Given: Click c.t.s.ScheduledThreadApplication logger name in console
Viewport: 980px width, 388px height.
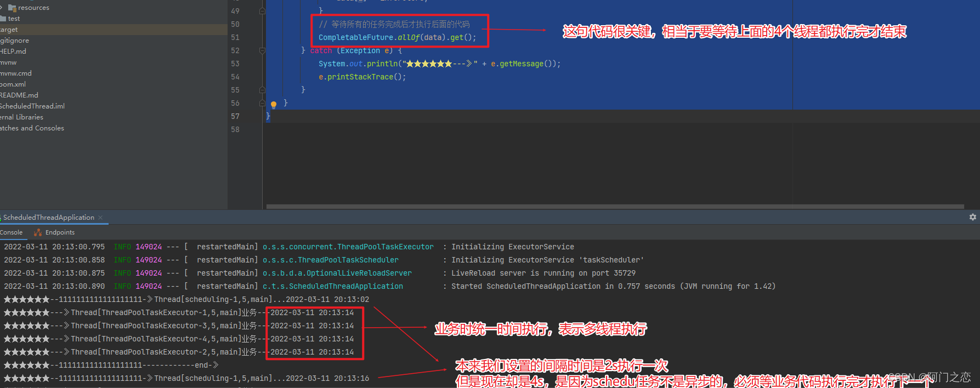Looking at the screenshot, I should click(333, 287).
